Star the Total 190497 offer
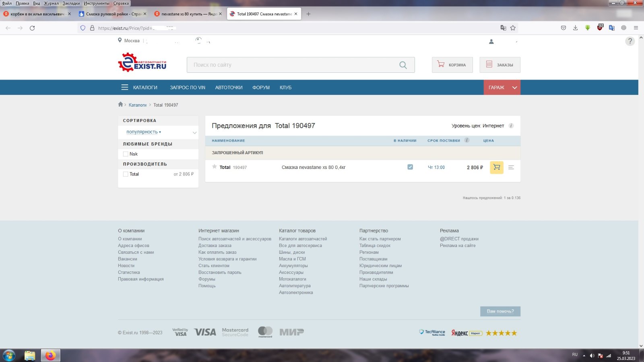This screenshot has height=362, width=644. pos(215,167)
